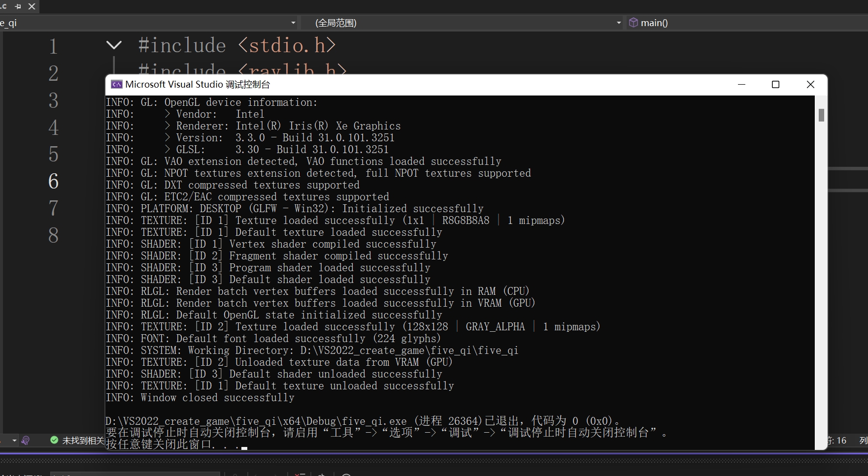This screenshot has height=476, width=868.
Task: Click the 'Window closed successfully' console line
Action: pyautogui.click(x=200, y=398)
